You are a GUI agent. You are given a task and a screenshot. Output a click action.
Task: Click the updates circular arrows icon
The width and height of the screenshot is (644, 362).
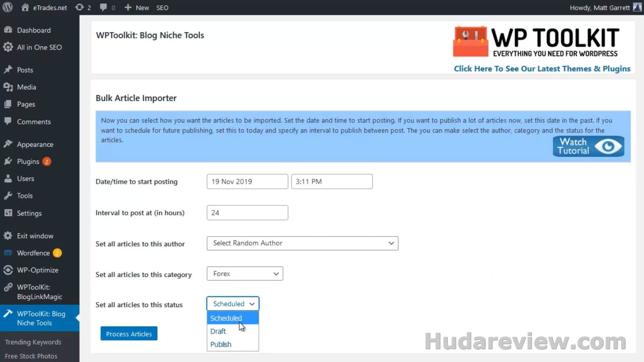[79, 7]
